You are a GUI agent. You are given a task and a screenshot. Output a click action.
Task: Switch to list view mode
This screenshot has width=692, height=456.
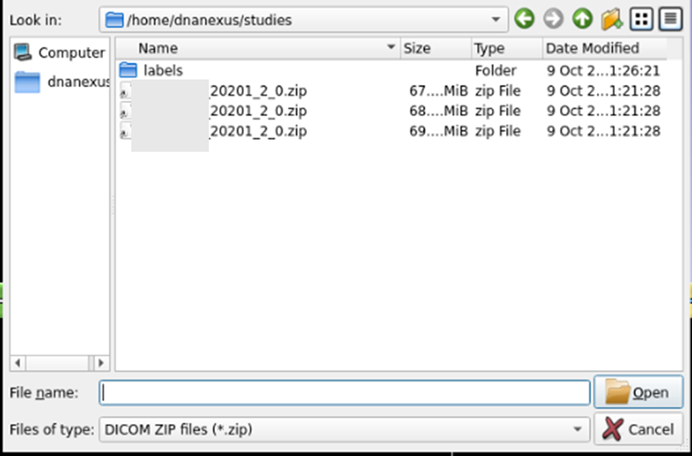[x=641, y=19]
